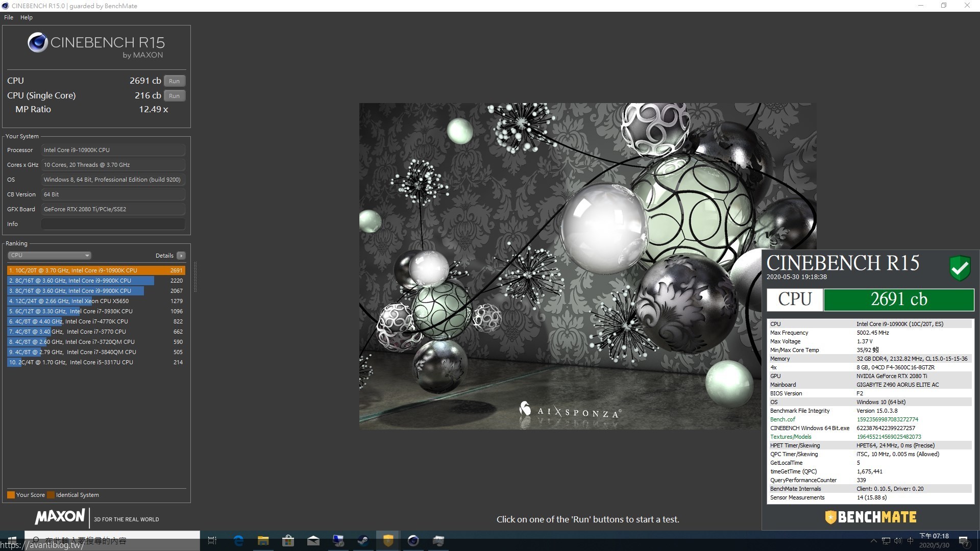Open the volume tray icon

[898, 541]
